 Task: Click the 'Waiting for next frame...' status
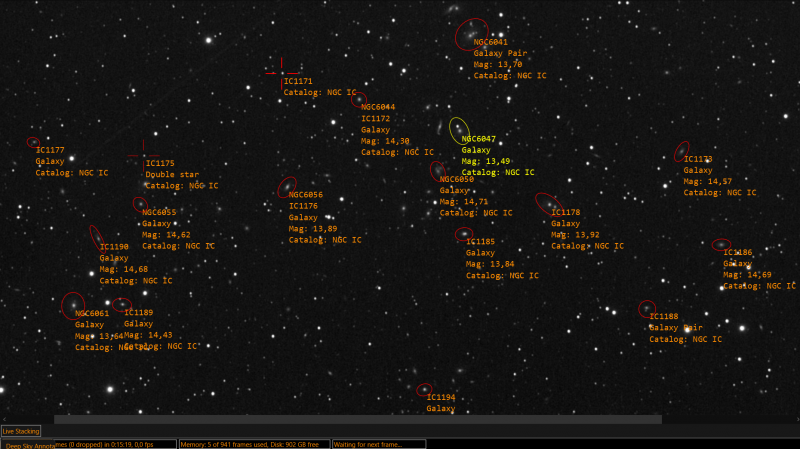click(x=379, y=444)
